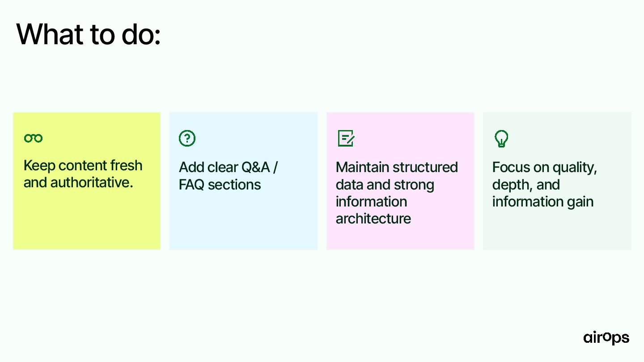644x362 pixels.
Task: Click the glasses icon in the yellow card
Action: pos(33,138)
